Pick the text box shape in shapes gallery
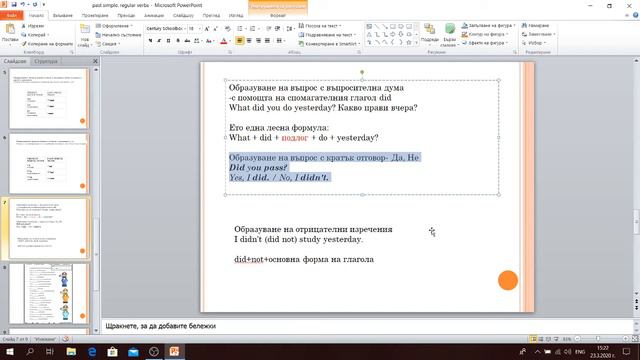 point(369,27)
